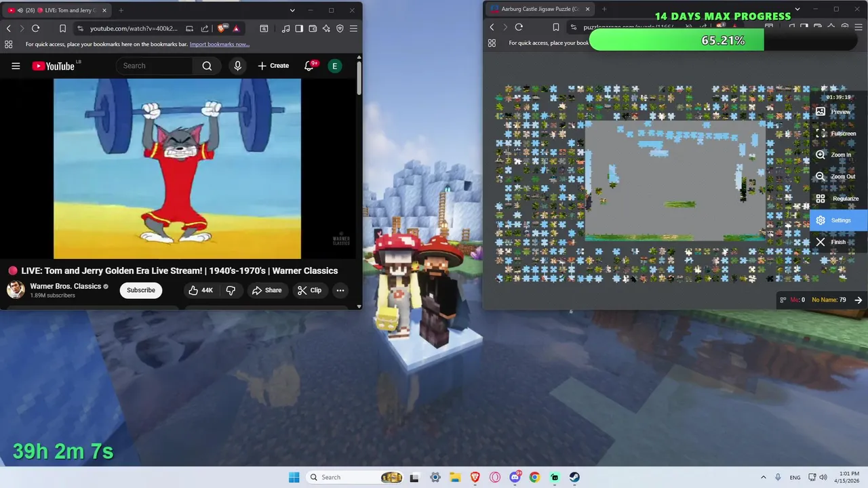The height and width of the screenshot is (488, 868).
Task: Dislike the Tom and Jerry stream
Action: pyautogui.click(x=231, y=290)
